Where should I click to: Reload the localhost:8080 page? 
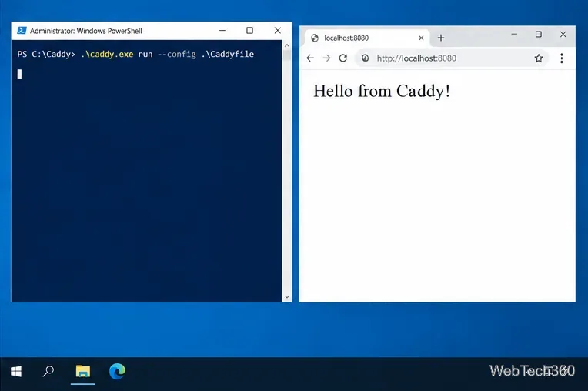point(343,58)
